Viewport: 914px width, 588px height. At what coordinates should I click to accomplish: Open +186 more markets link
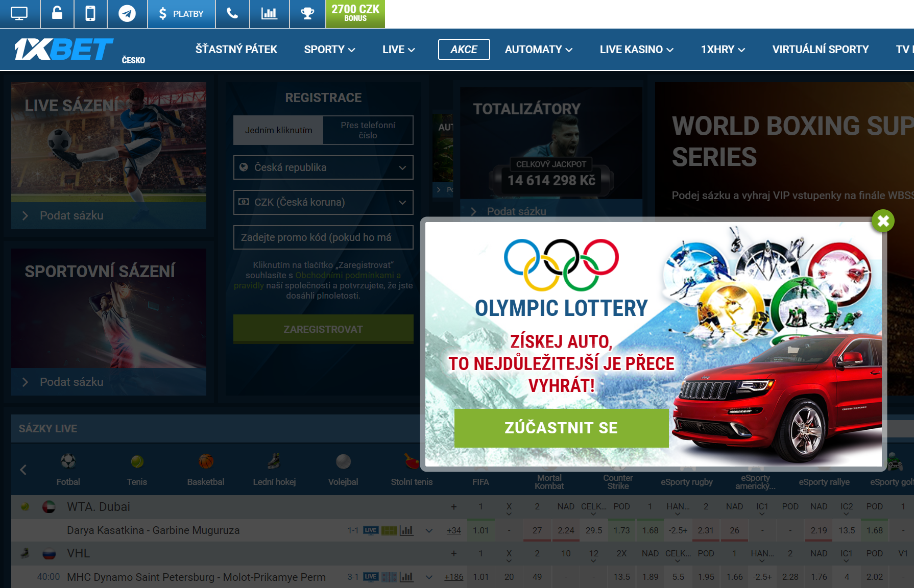[453, 577]
